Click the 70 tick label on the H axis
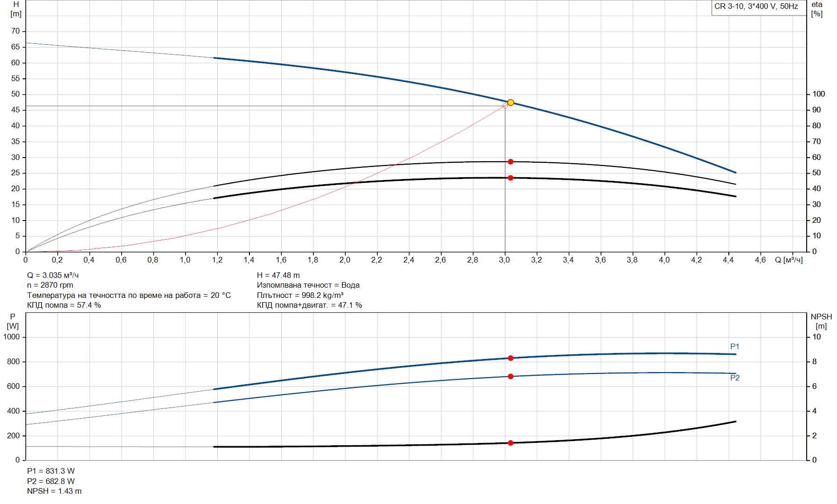837x504 pixels. 16,31
